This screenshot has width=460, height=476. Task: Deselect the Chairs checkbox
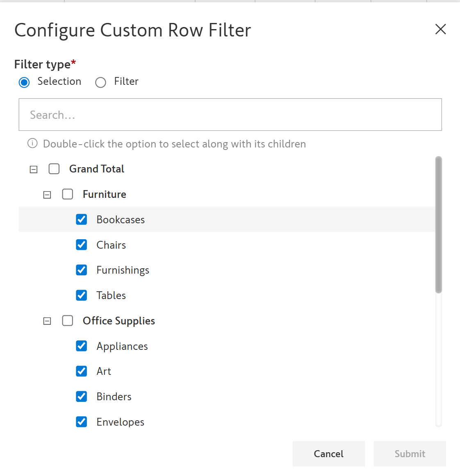pos(82,245)
